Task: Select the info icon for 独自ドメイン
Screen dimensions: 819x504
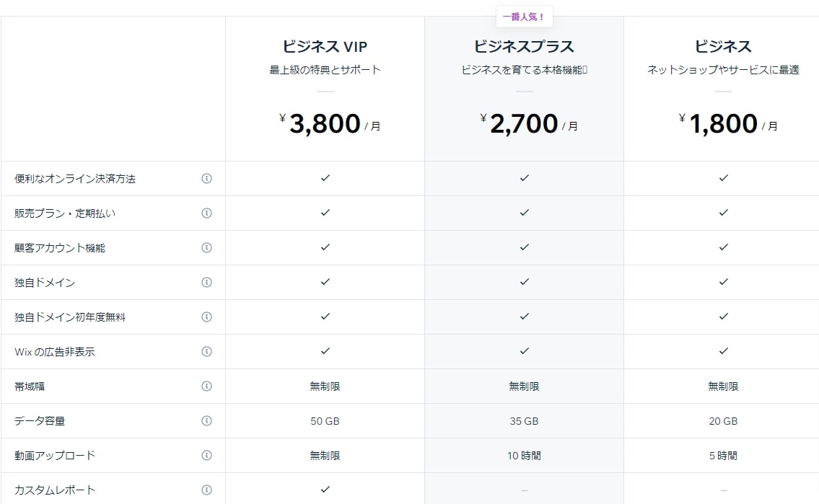Action: coord(207,282)
